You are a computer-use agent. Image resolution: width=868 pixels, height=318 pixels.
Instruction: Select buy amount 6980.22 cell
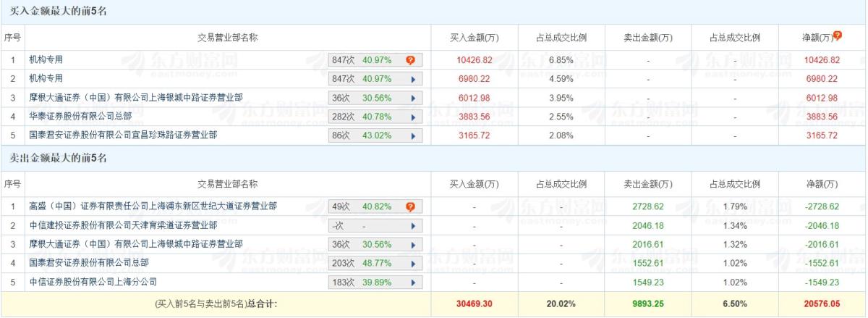click(x=475, y=78)
